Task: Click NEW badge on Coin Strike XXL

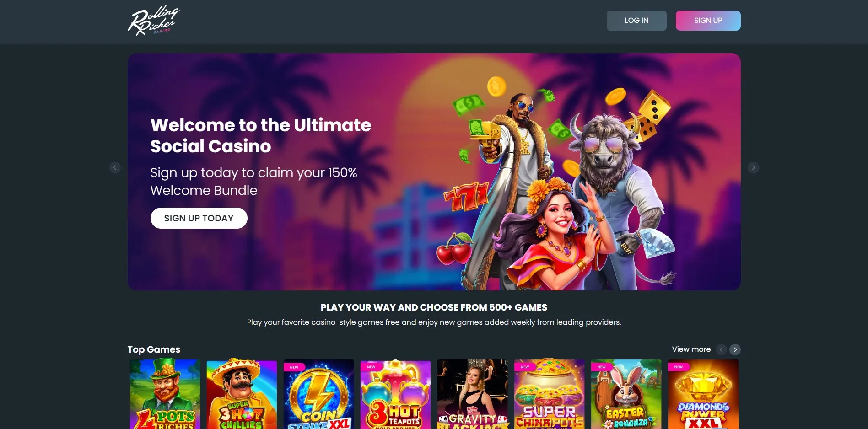Action: pos(294,367)
